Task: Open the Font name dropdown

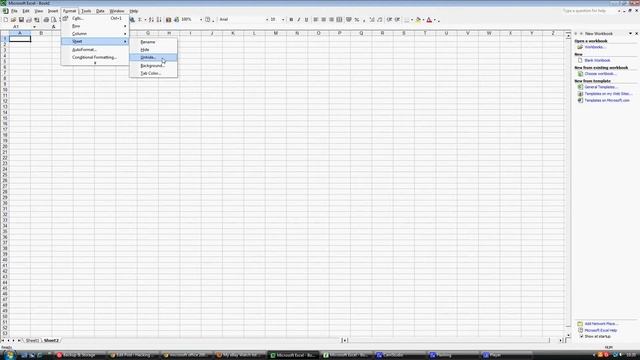Action: (267, 20)
